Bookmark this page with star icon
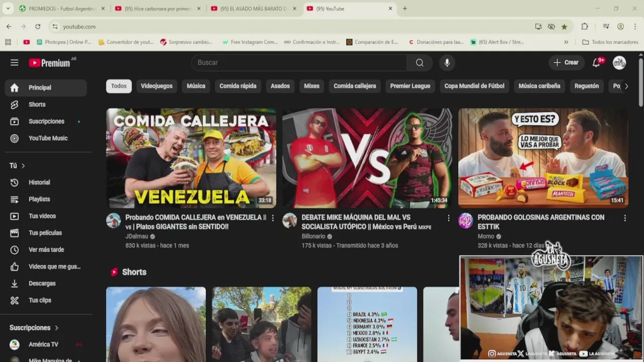Image resolution: width=644 pixels, height=362 pixels. pos(564,27)
